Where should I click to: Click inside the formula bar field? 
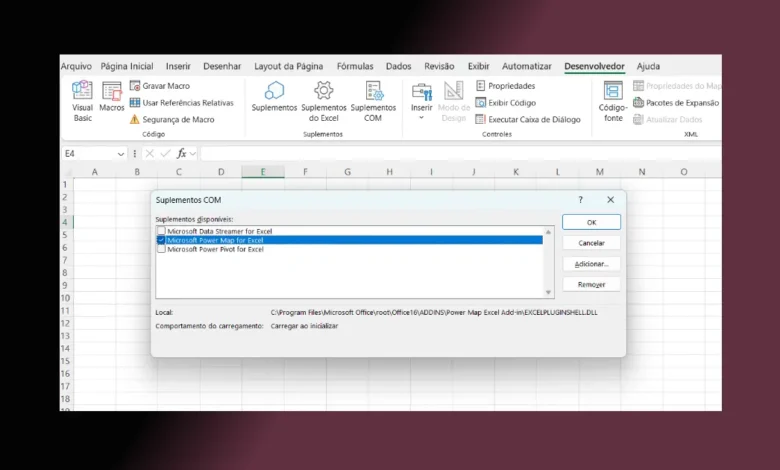[460, 154]
